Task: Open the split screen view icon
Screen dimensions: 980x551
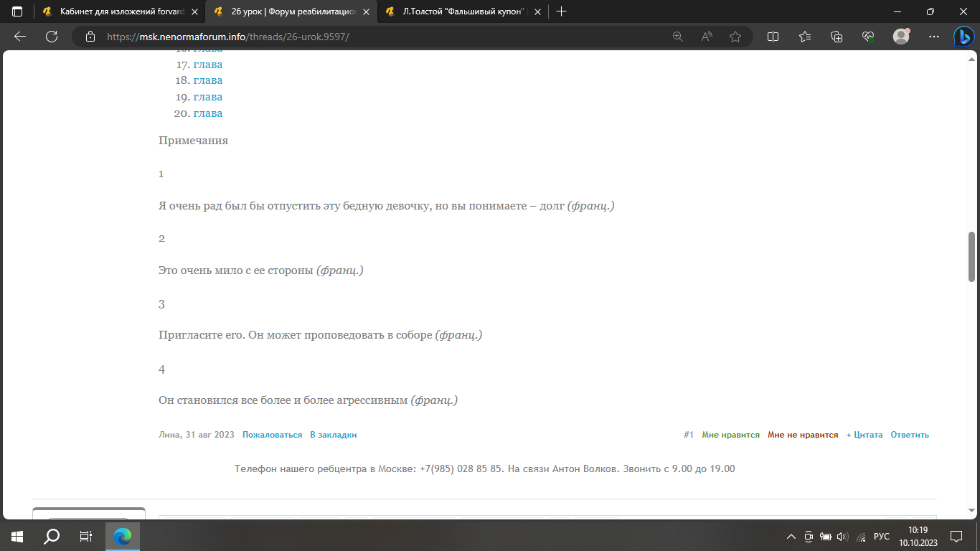Action: click(x=773, y=37)
